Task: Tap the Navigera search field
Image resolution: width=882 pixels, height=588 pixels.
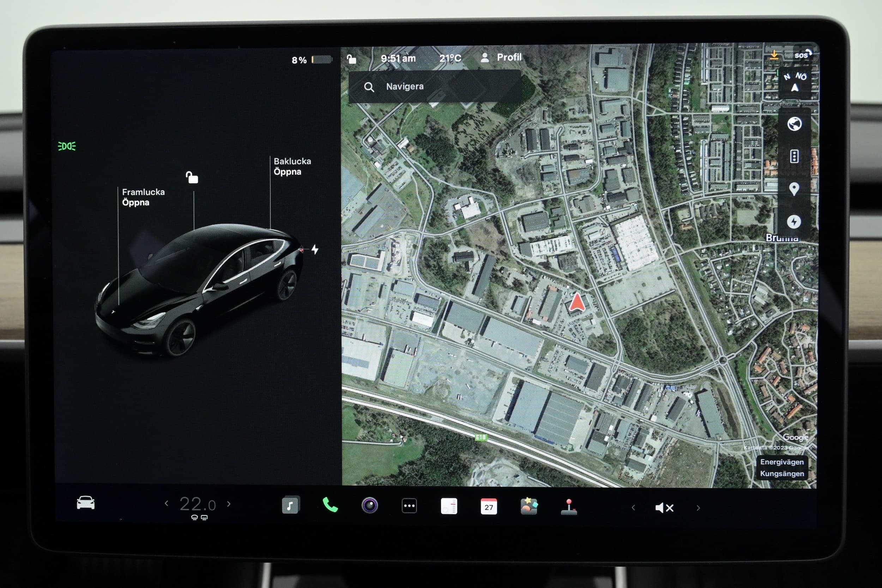Action: [x=435, y=87]
